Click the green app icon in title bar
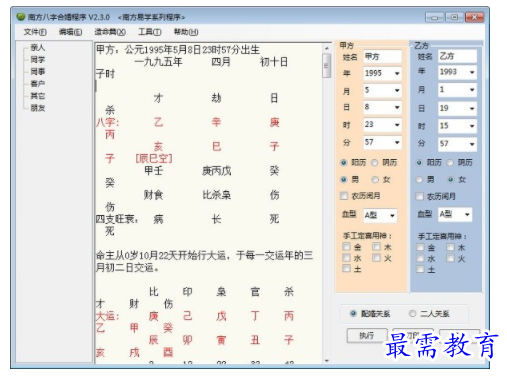This screenshot has width=507, height=377. (x=21, y=16)
